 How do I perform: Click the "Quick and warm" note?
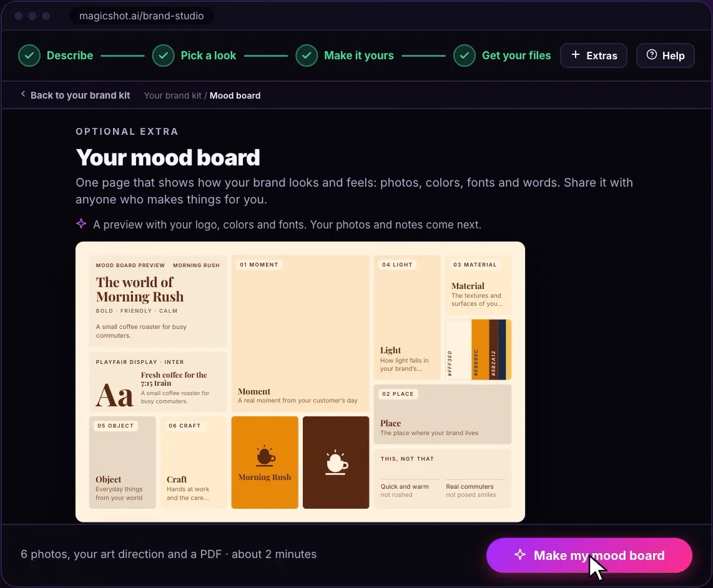point(405,487)
